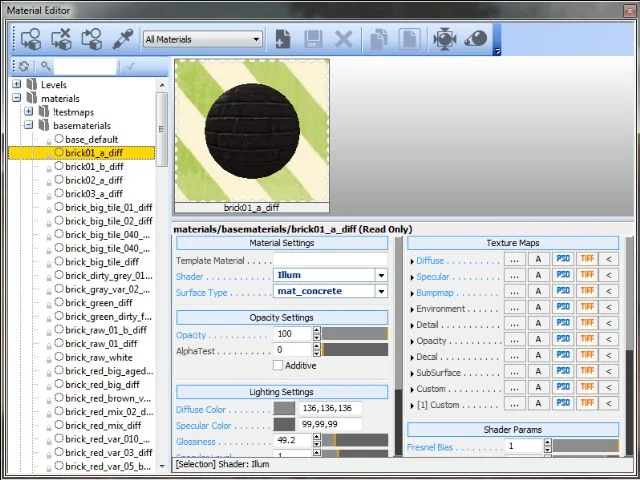Click the refresh icon above material tree
Screen dimensions: 640x480
pyautogui.click(x=24, y=66)
